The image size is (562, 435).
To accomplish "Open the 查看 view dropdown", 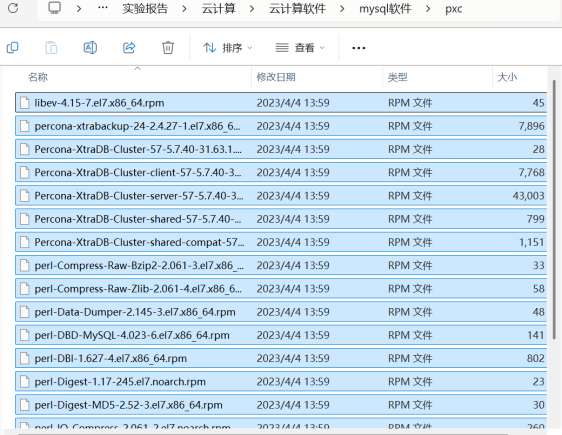I will (300, 48).
